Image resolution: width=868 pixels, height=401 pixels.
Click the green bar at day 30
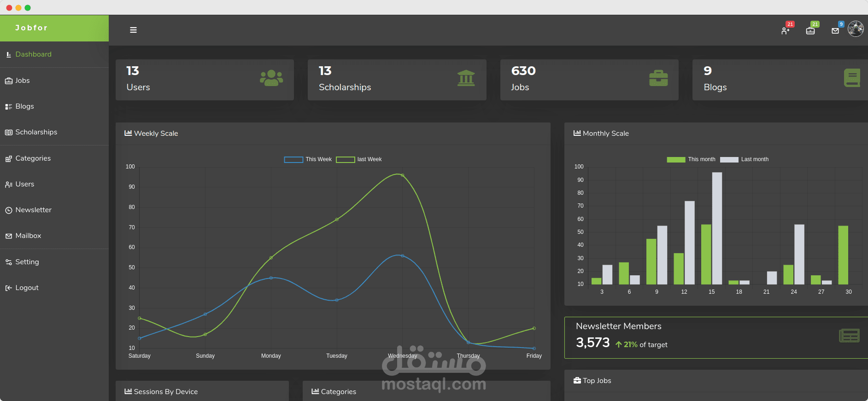(x=843, y=255)
